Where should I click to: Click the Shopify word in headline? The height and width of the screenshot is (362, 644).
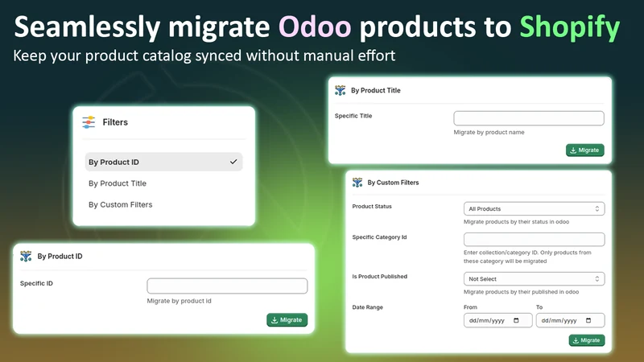pyautogui.click(x=570, y=29)
